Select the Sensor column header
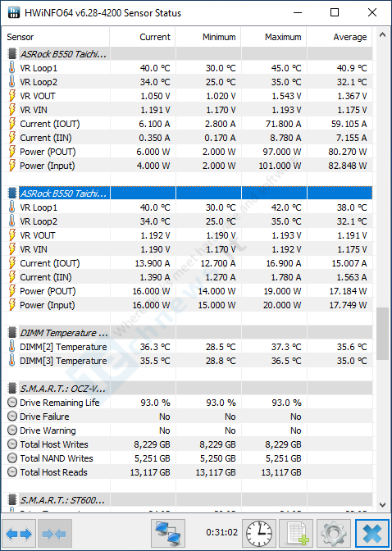The width and height of the screenshot is (392, 551). [x=57, y=37]
